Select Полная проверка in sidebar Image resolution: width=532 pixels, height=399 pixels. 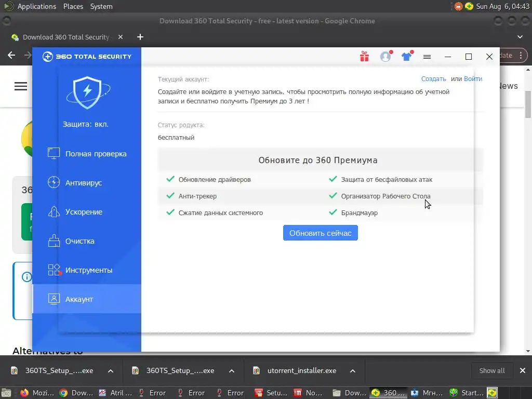click(87, 154)
